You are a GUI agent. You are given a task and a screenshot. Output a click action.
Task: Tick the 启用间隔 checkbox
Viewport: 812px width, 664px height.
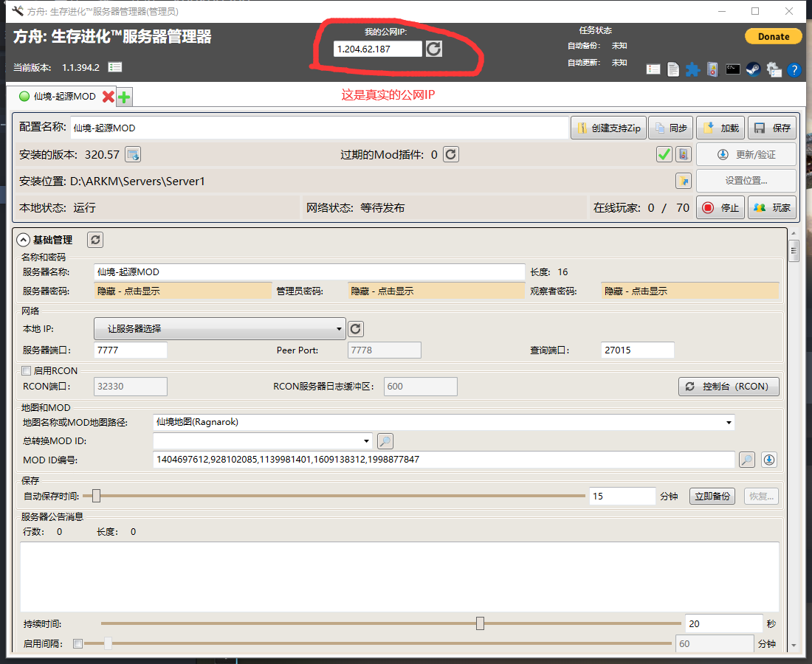78,643
